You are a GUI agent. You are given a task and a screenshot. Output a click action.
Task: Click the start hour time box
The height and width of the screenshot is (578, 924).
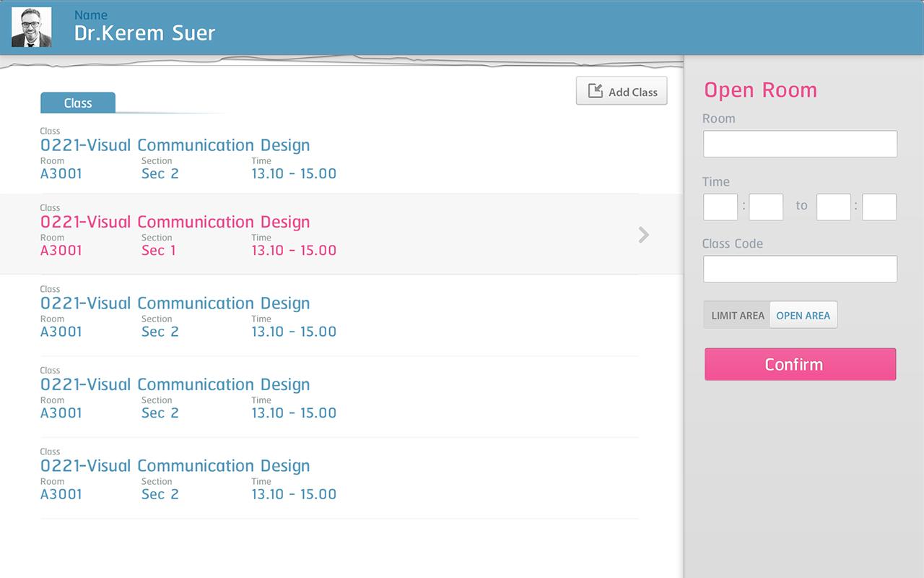pyautogui.click(x=720, y=207)
